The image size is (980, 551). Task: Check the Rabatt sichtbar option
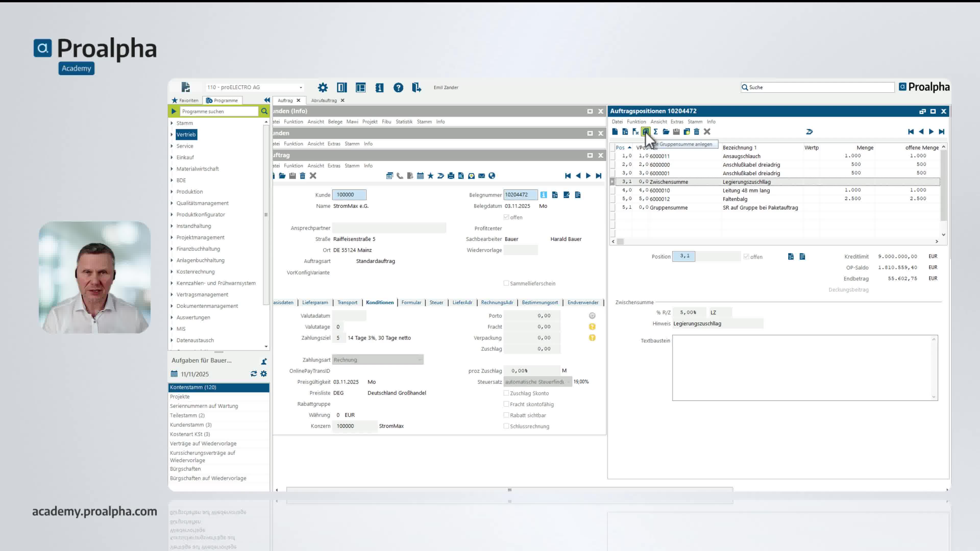(x=506, y=415)
